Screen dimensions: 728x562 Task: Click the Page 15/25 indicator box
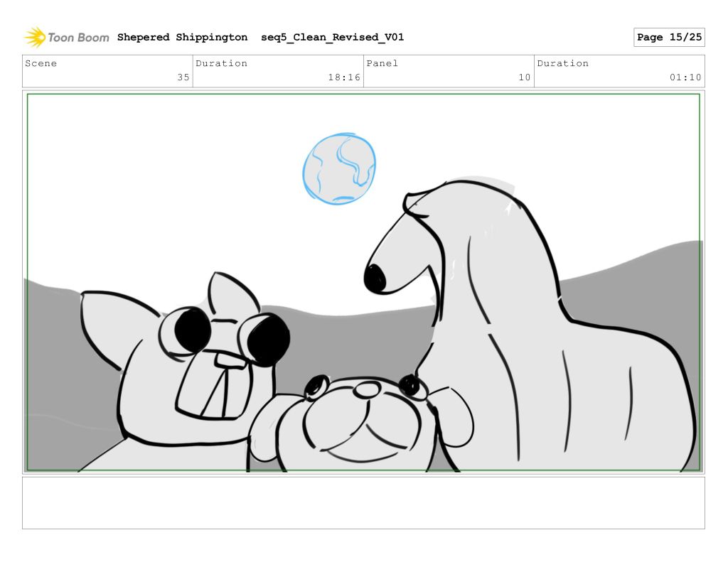click(668, 38)
